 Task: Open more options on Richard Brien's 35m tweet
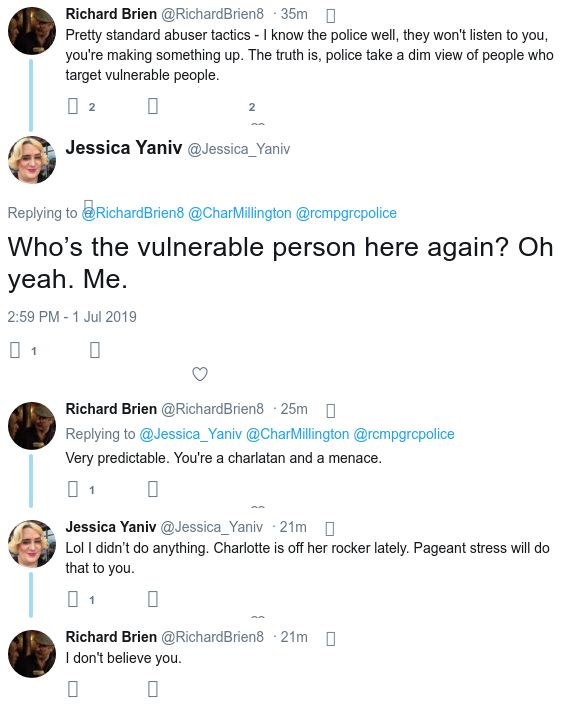point(330,16)
